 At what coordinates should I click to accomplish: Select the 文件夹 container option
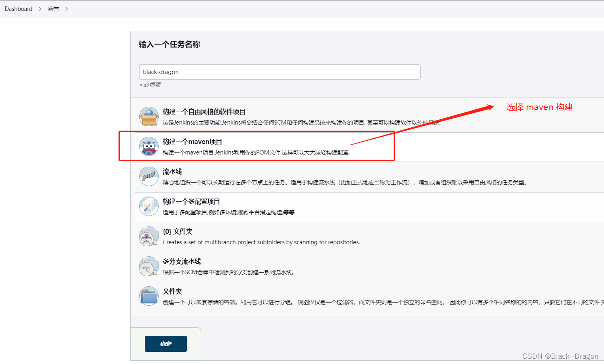click(x=172, y=291)
